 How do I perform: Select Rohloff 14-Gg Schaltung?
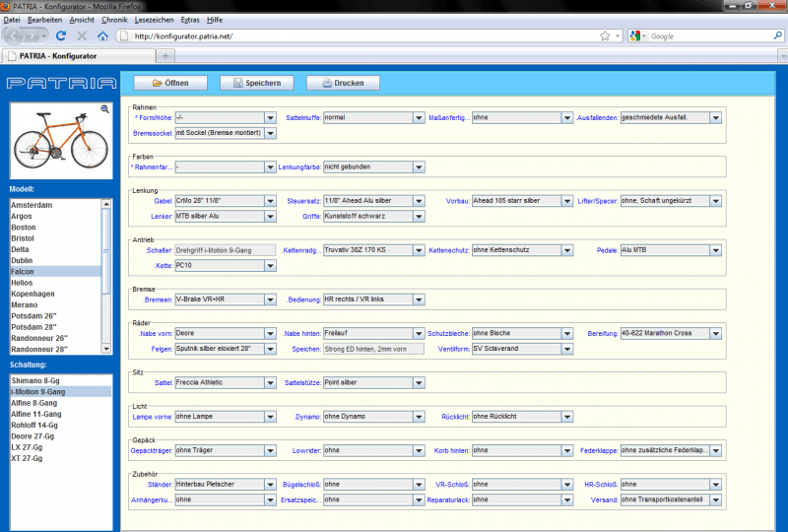[61, 425]
